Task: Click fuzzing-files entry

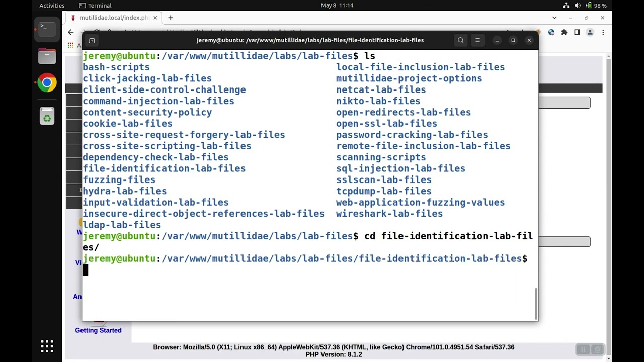Action: 119,180
